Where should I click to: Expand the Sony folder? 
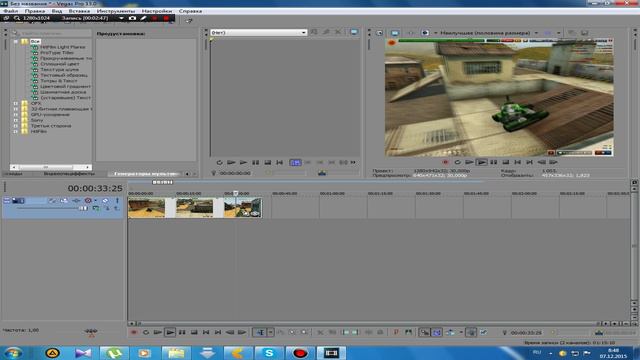pyautogui.click(x=16, y=120)
